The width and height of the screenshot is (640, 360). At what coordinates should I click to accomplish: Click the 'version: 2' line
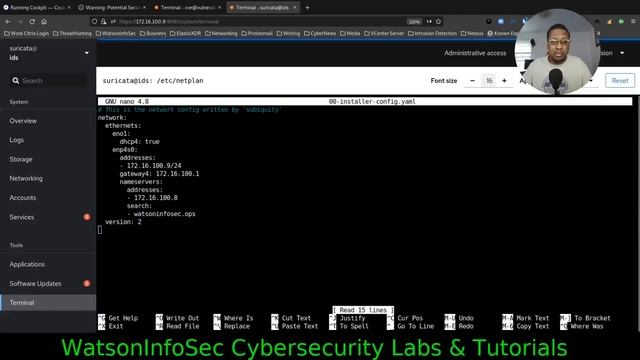click(x=123, y=222)
